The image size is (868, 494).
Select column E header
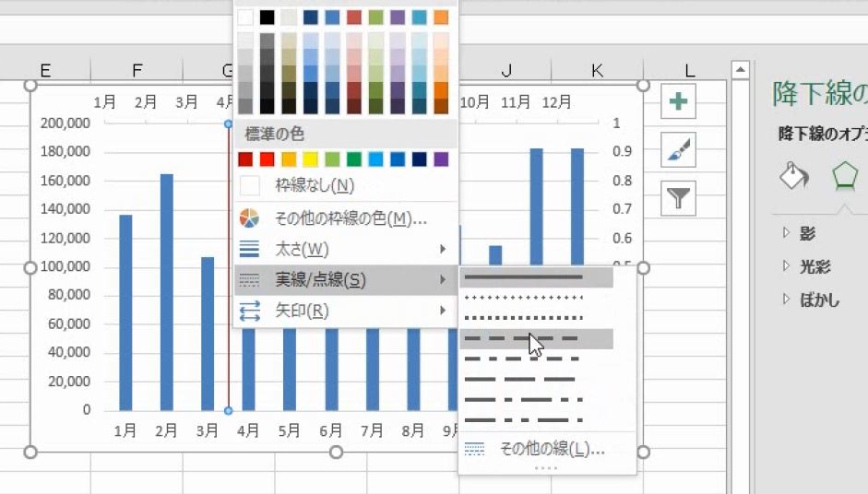click(45, 70)
